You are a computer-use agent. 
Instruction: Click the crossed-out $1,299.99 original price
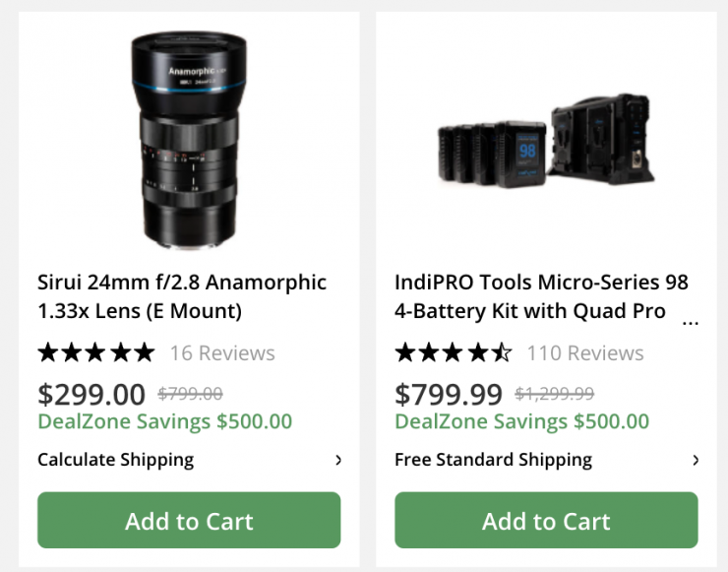click(555, 394)
